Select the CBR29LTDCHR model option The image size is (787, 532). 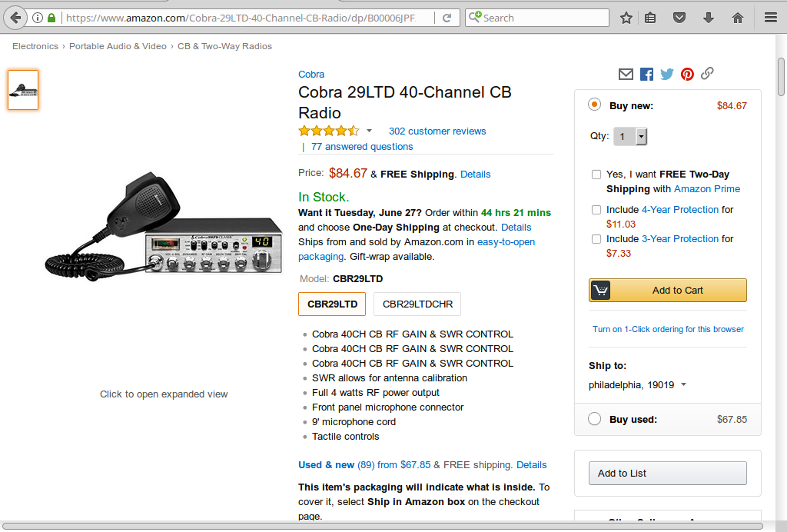417,304
